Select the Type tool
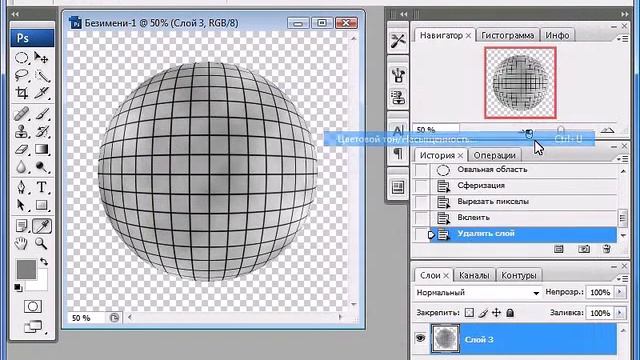The image size is (640, 360). 41,187
